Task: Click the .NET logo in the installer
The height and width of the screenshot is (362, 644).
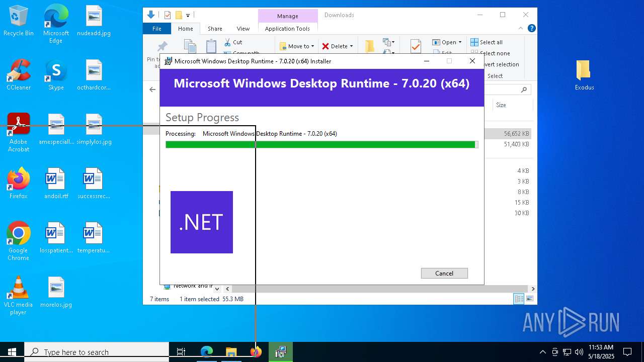Action: (x=202, y=222)
